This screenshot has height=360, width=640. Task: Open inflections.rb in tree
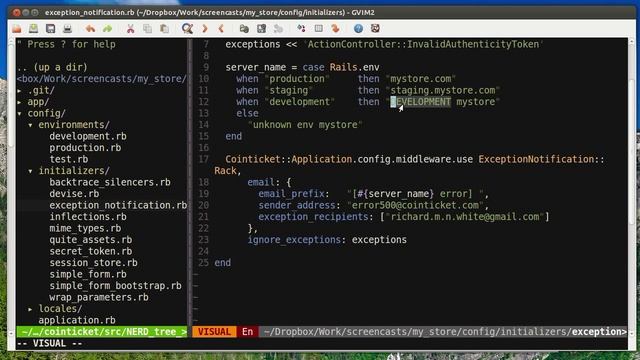click(88, 217)
